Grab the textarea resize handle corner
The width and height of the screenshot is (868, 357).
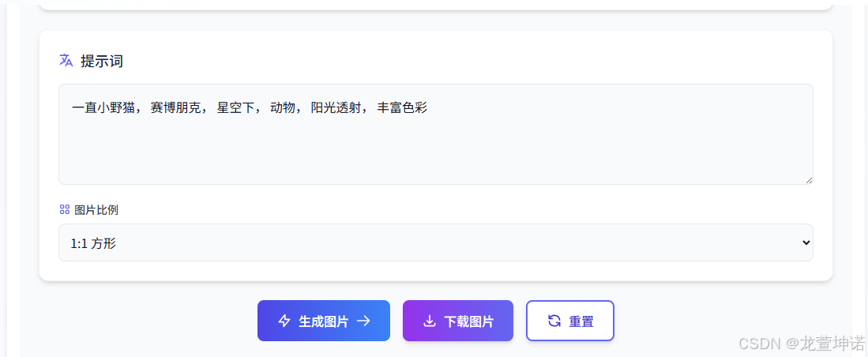[809, 180]
